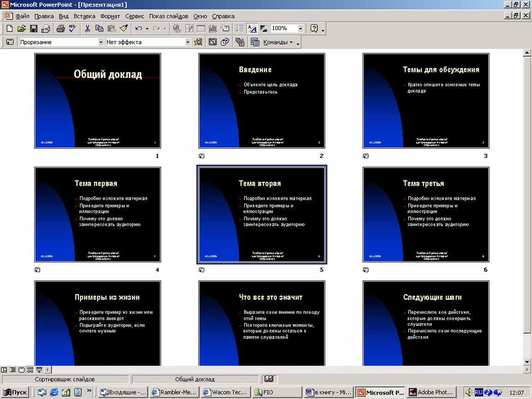Image resolution: width=532 pixels, height=399 pixels.
Task: Open a file with the Open folder icon
Action: [x=22, y=29]
